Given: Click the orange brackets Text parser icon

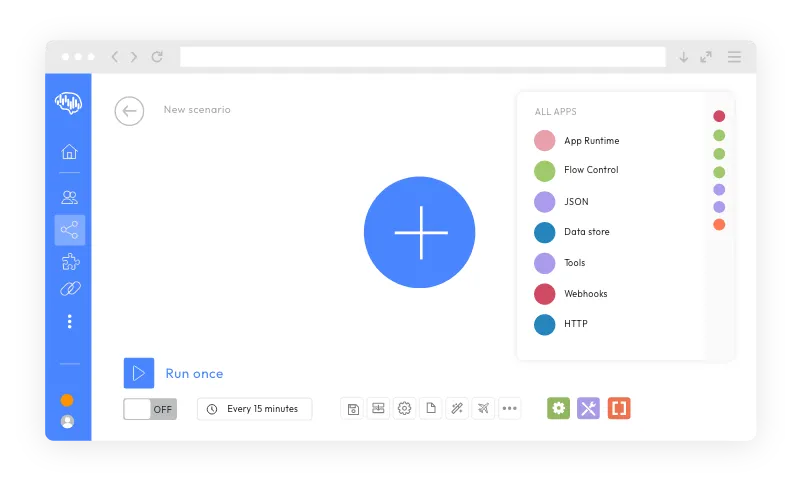Looking at the screenshot, I should click(619, 408).
